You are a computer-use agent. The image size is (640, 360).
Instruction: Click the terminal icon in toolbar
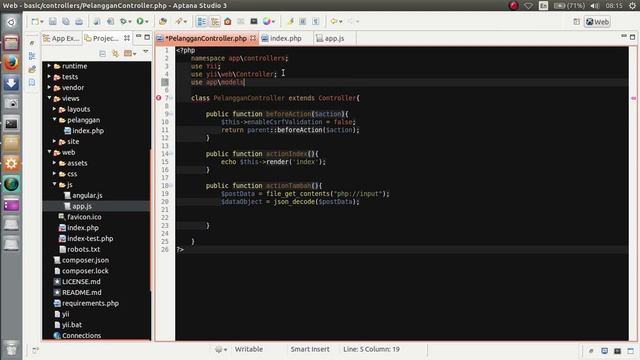click(253, 21)
